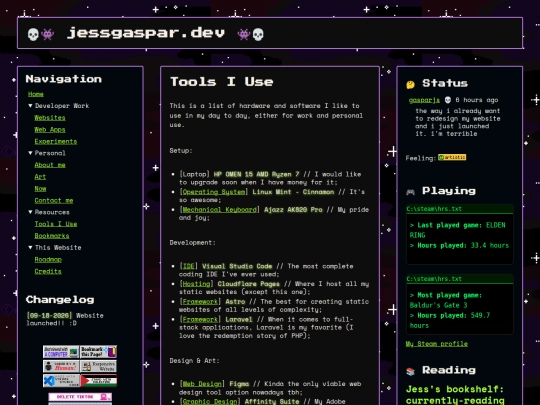Follow the Mechanical Keyboard link
The height and width of the screenshot is (405, 540).
point(219,210)
